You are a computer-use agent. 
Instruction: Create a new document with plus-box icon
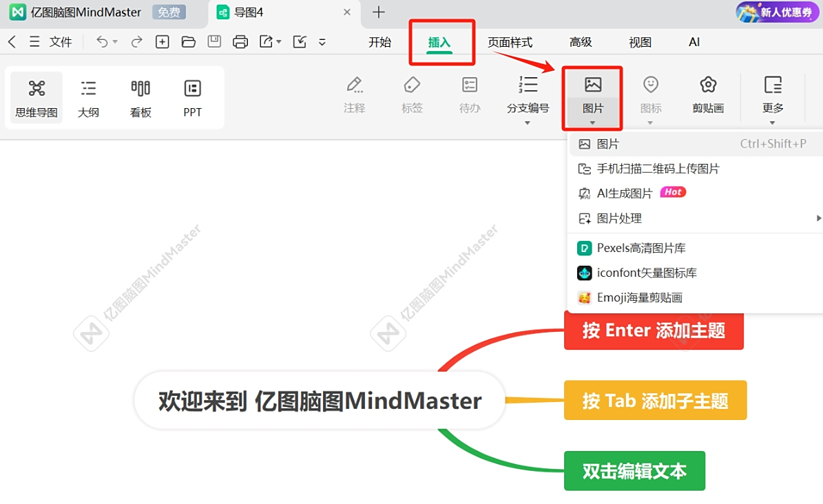[162, 41]
